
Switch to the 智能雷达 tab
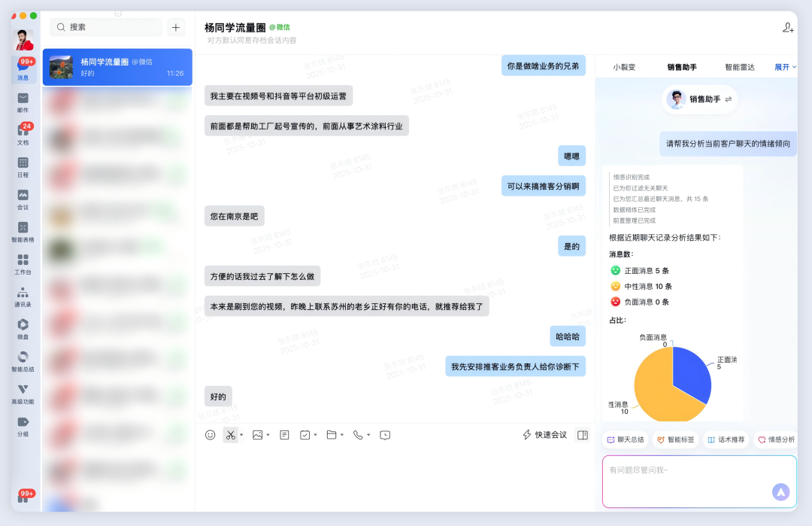[738, 66]
